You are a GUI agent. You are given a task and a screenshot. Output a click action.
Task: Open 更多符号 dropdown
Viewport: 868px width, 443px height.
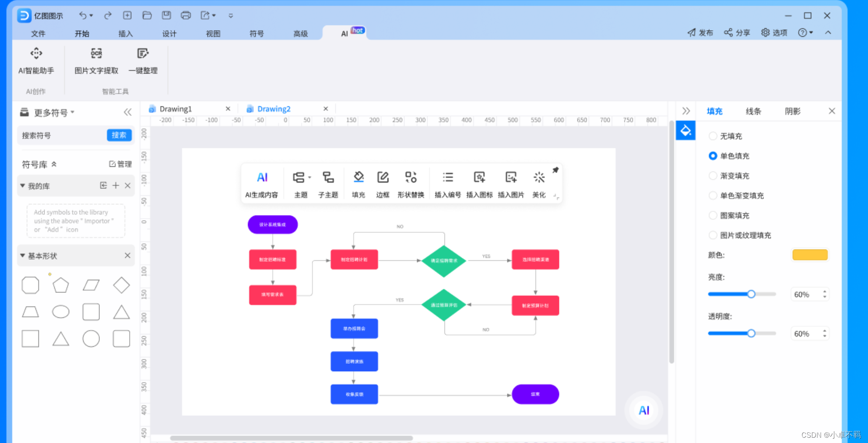point(73,112)
